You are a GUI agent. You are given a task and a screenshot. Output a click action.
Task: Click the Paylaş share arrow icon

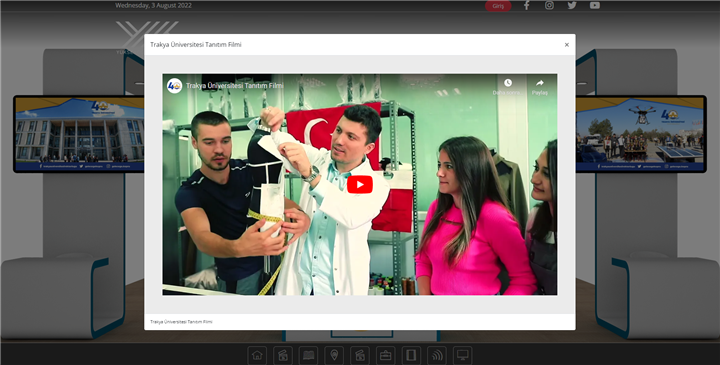click(540, 83)
